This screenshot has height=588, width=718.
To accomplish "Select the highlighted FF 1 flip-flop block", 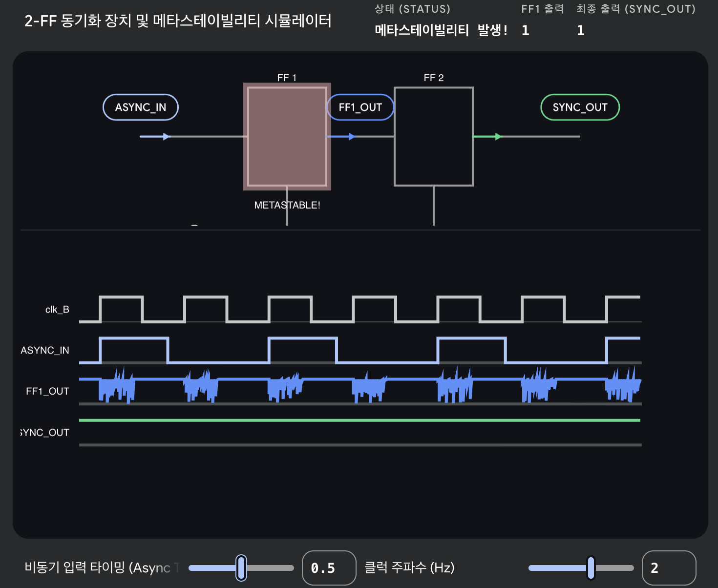I will coord(287,136).
